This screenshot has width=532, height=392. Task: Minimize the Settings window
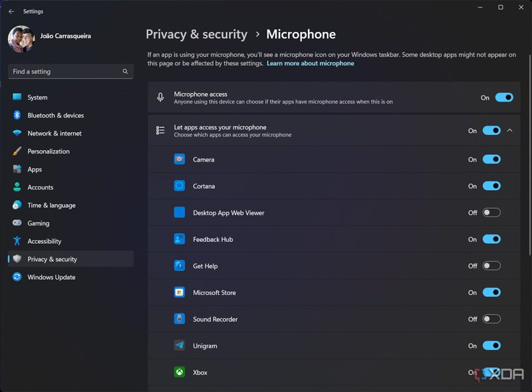[x=480, y=7]
